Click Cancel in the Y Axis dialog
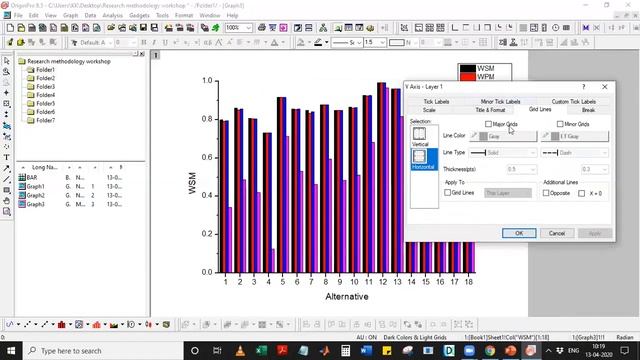This screenshot has height=360, width=640. click(557, 233)
